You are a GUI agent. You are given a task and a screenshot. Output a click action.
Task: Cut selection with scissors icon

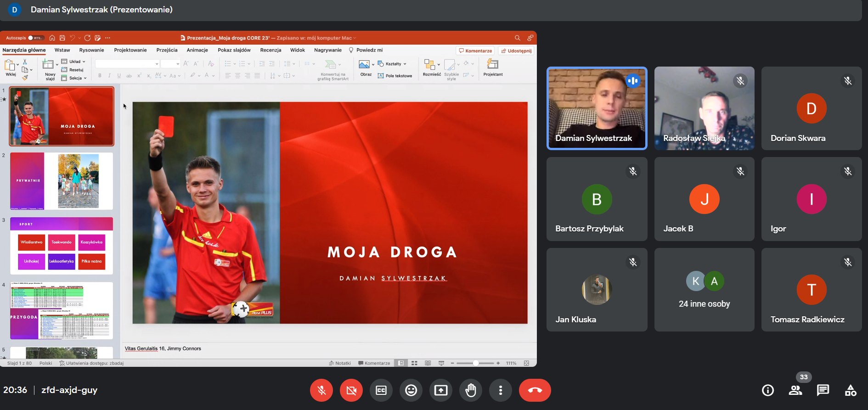25,62
